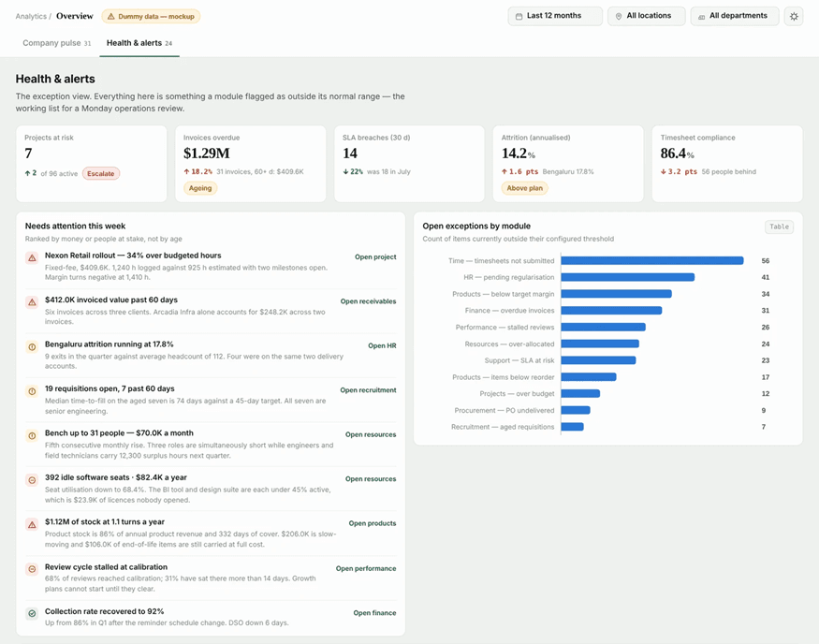Click Open recruitment link

pyautogui.click(x=368, y=390)
